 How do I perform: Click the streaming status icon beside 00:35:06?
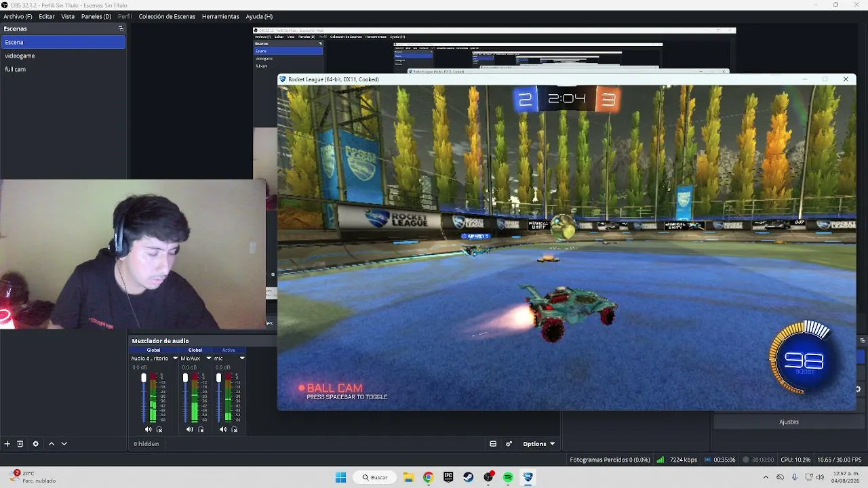pyautogui.click(x=709, y=460)
